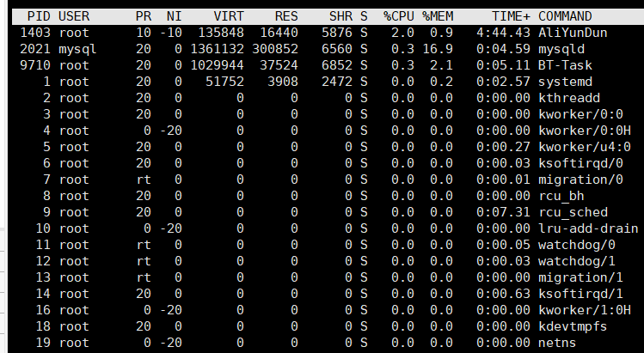This screenshot has width=644, height=353.
Task: Click the 1361132 VIRT value
Action: 218,49
